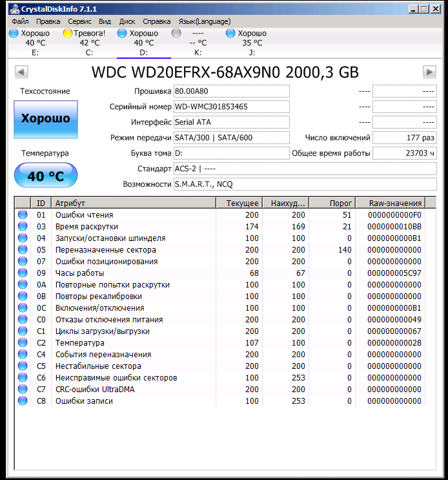Go to next disk with right arrow
Viewport: 448px width, 480px height.
(429, 72)
